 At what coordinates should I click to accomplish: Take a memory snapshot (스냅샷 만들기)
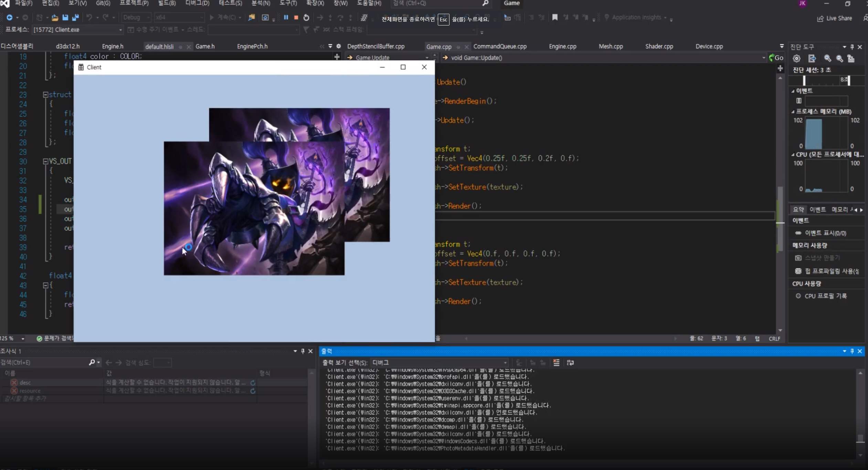818,258
